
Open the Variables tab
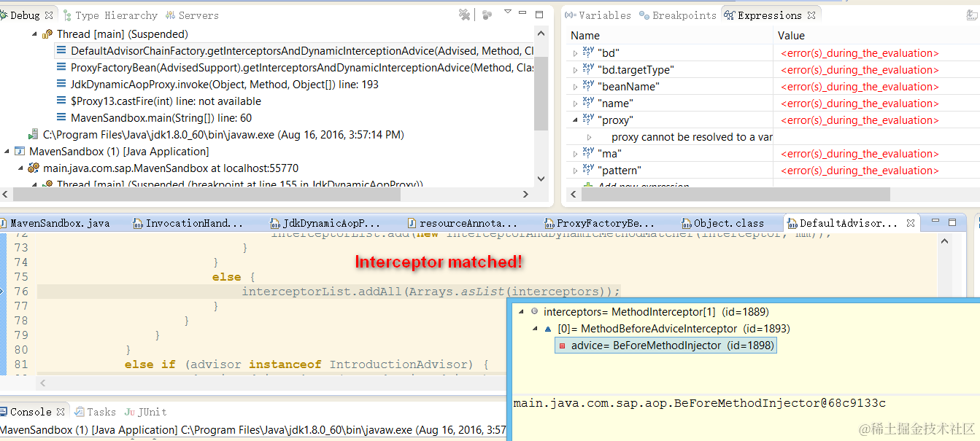pos(599,15)
